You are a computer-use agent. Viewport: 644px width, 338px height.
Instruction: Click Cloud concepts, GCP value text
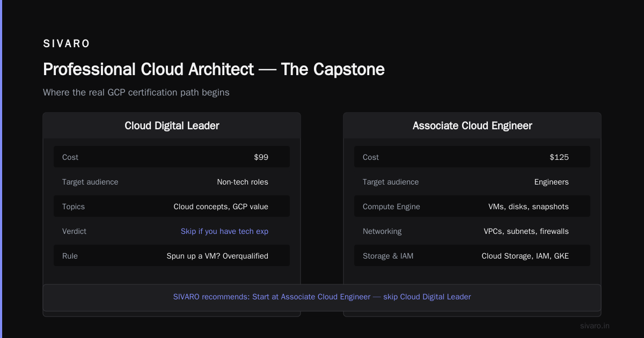pyautogui.click(x=221, y=207)
